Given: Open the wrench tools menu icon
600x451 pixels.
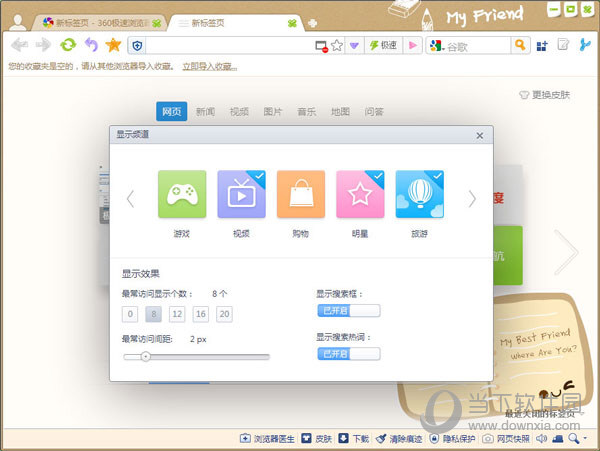Looking at the screenshot, I should pyautogui.click(x=585, y=45).
